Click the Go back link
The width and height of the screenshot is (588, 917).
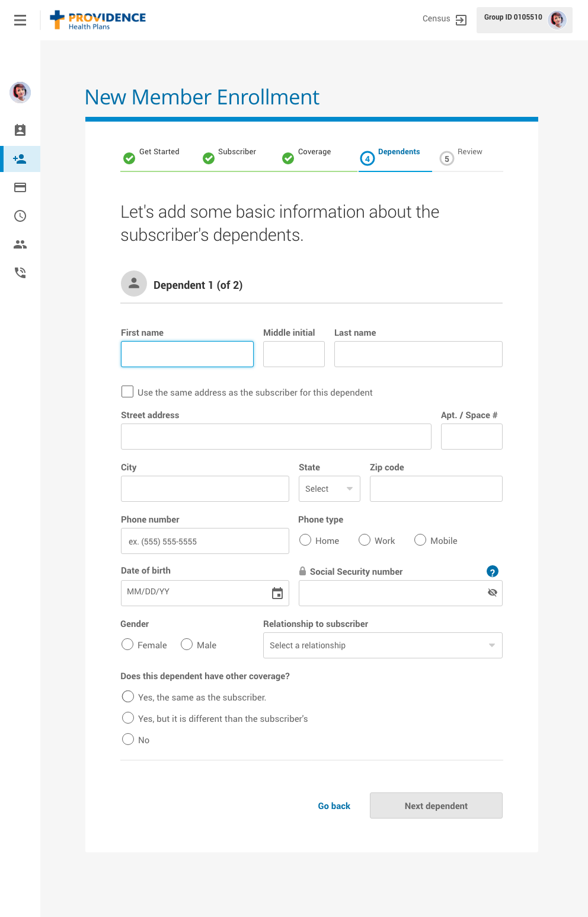pos(334,806)
